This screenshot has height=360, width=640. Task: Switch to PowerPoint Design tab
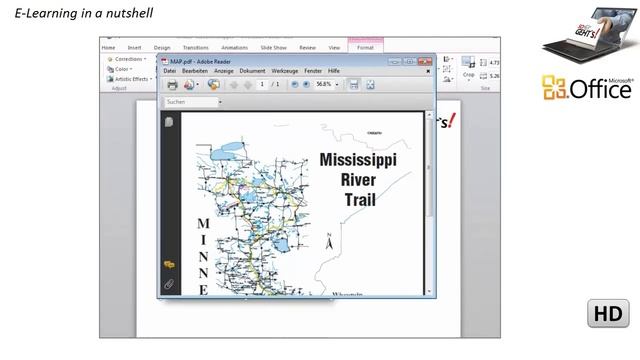162,48
